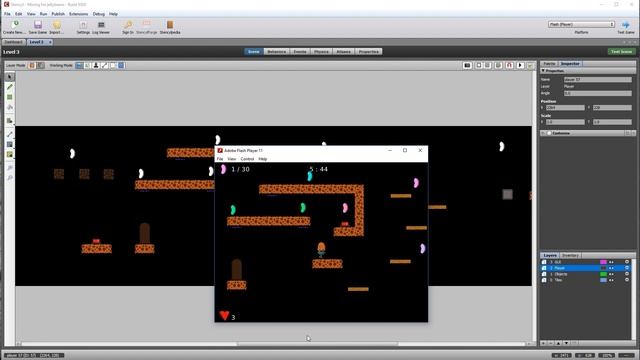640x360 pixels.
Task: Click the Angle input field
Action: coord(598,93)
